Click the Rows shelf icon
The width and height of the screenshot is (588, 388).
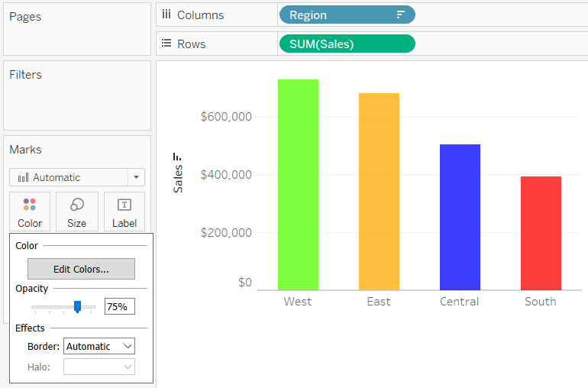click(166, 43)
